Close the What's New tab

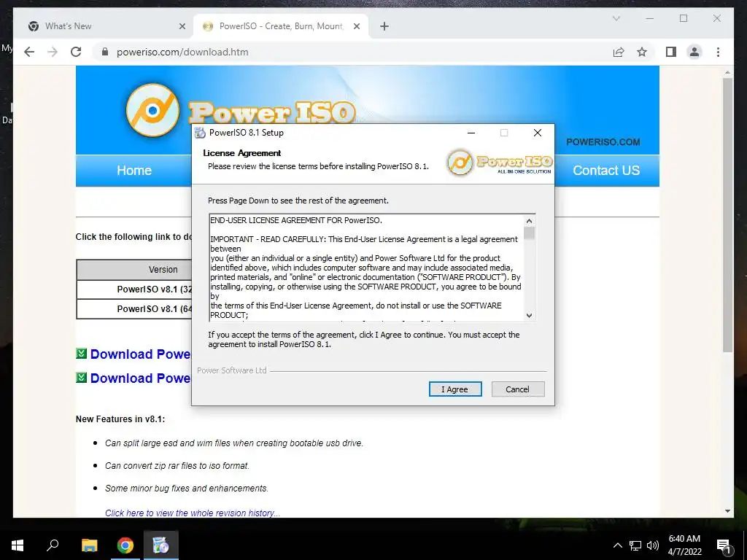(x=182, y=26)
